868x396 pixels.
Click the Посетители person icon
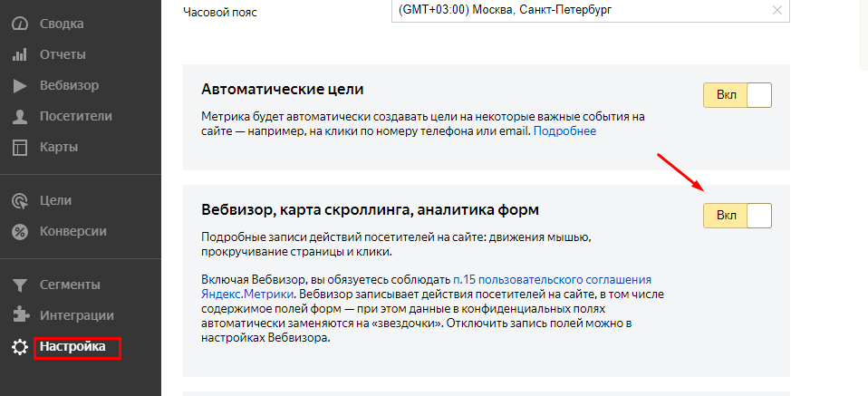(x=20, y=116)
